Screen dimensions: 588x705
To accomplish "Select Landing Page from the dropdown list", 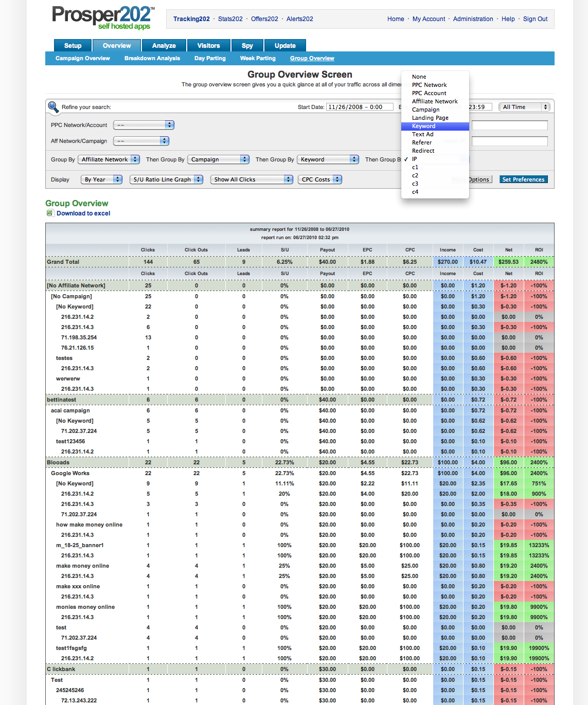I will [430, 118].
